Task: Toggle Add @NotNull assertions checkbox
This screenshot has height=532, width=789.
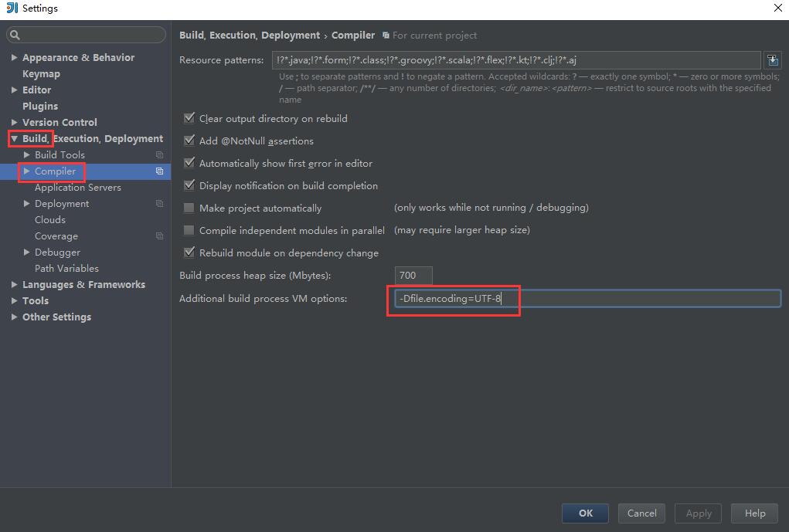Action: 189,141
